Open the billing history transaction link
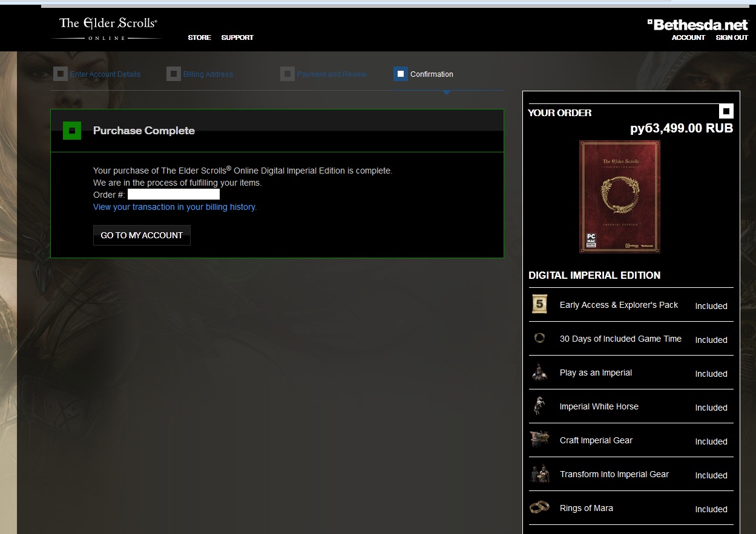The width and height of the screenshot is (756, 534). pos(175,207)
